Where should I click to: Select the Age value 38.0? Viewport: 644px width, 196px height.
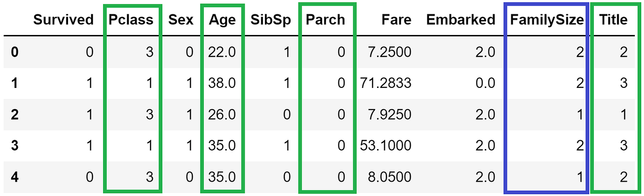221,83
